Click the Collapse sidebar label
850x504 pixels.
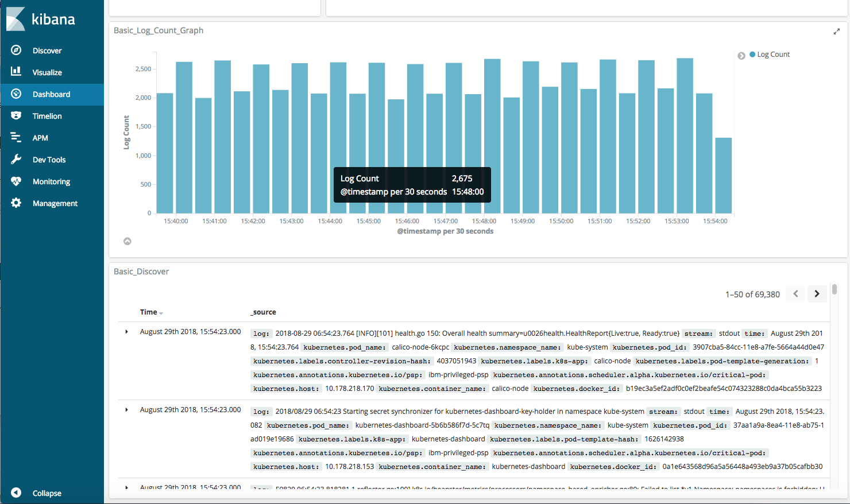coord(47,493)
